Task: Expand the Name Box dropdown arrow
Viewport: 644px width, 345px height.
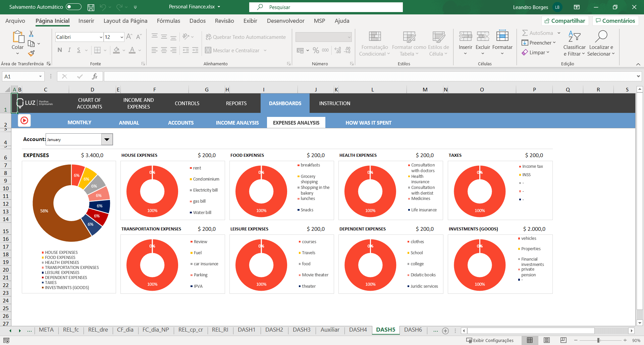Action: (x=40, y=76)
